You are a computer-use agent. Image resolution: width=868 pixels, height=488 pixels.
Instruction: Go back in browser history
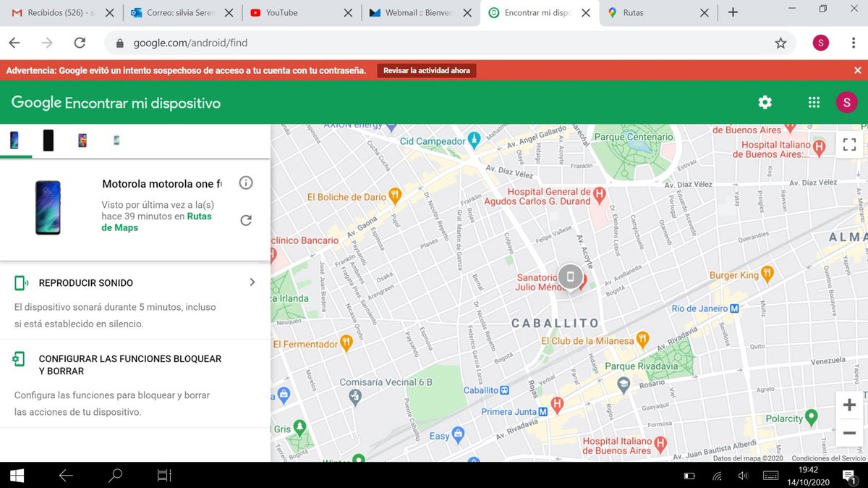(x=14, y=43)
